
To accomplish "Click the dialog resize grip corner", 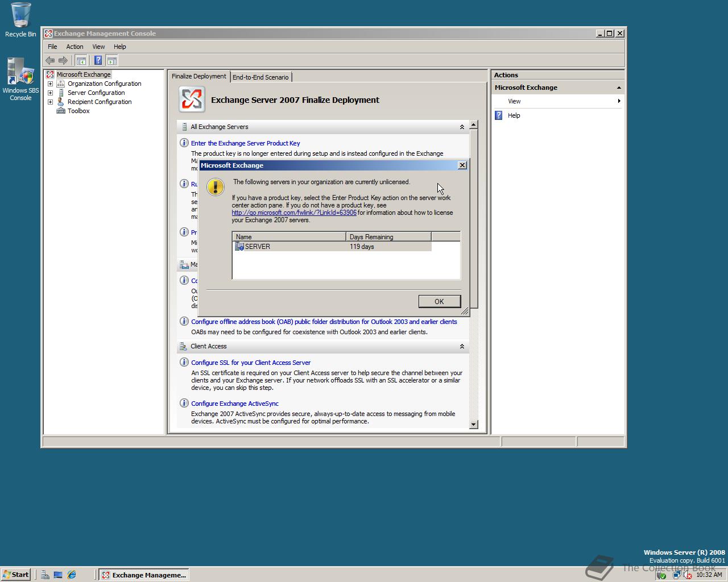I will tap(465, 311).
